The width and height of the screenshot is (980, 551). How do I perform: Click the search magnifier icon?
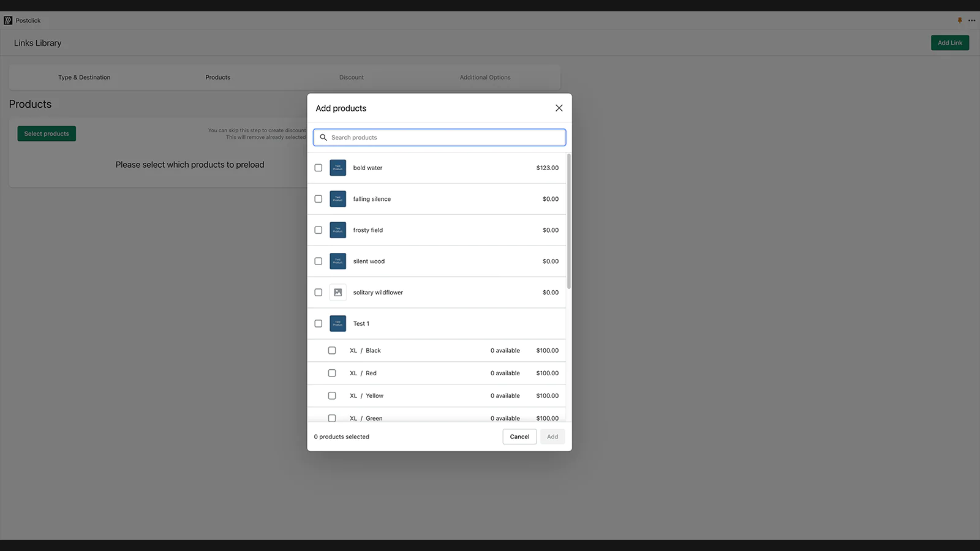[323, 137]
